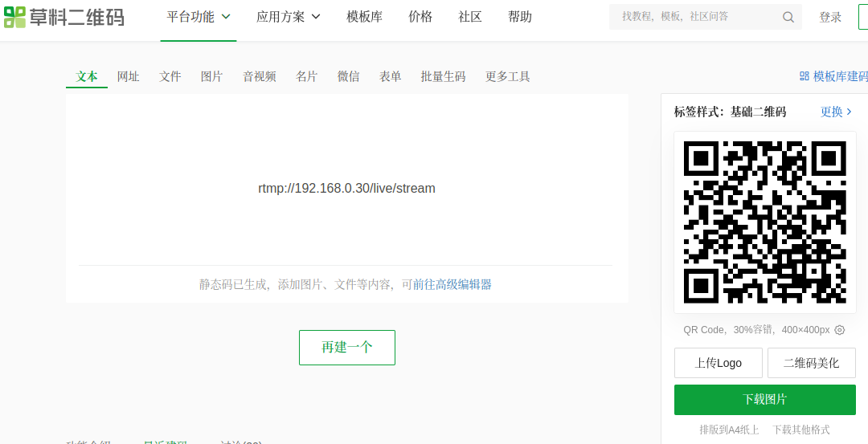
Task: Open the 更多工具 tab
Action: click(507, 76)
